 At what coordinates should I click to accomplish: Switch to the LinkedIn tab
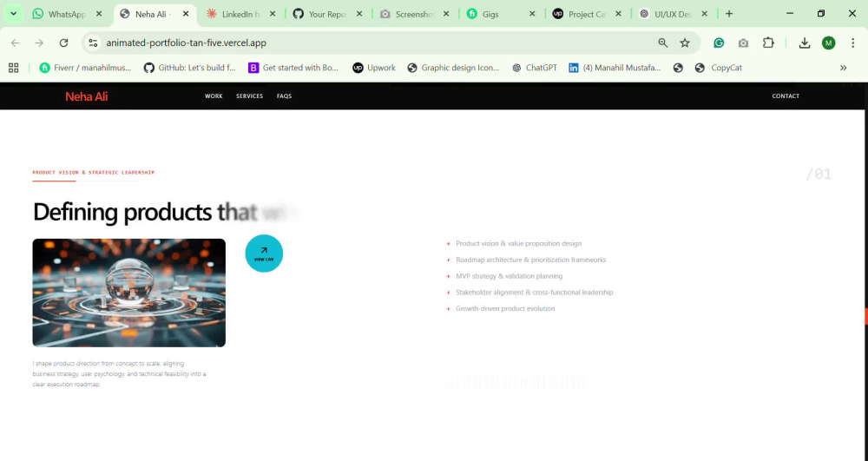click(239, 15)
